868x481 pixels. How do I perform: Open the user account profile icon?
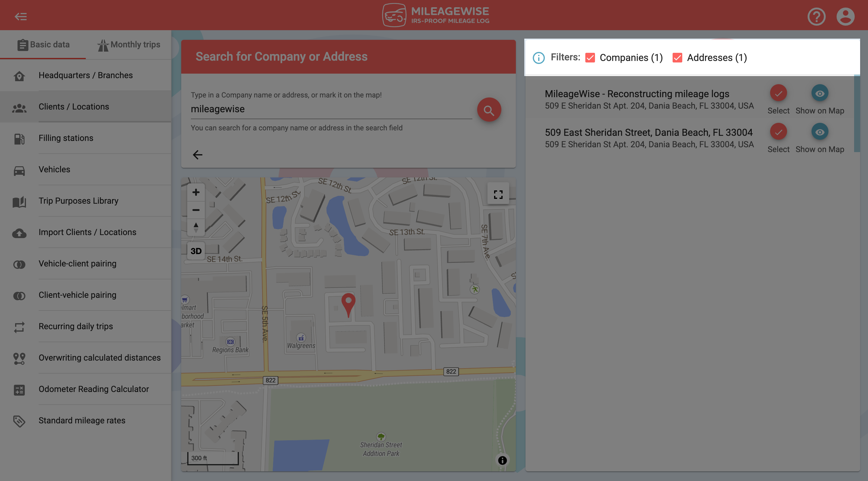tap(845, 16)
